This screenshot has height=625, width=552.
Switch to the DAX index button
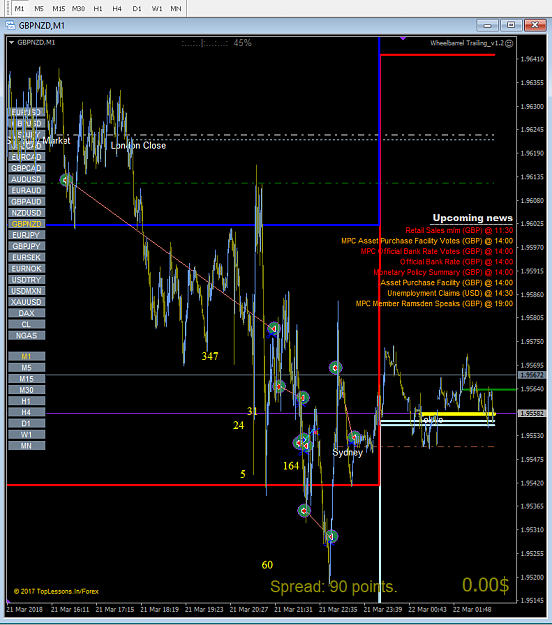pos(26,313)
